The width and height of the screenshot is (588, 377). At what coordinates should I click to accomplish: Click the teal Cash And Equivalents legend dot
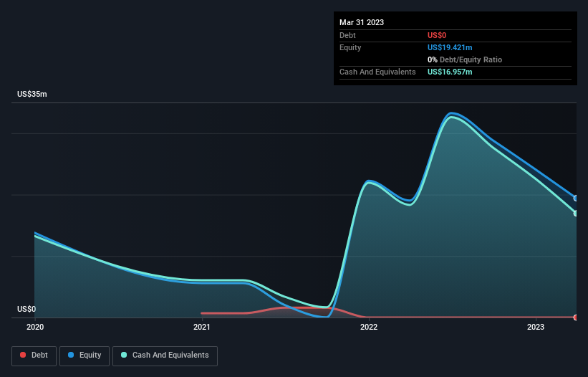coord(124,355)
